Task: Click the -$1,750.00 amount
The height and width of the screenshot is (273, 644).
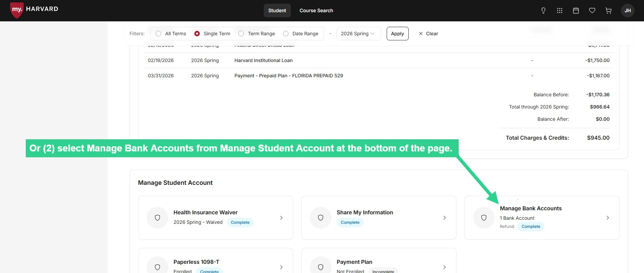Action: (x=597, y=60)
